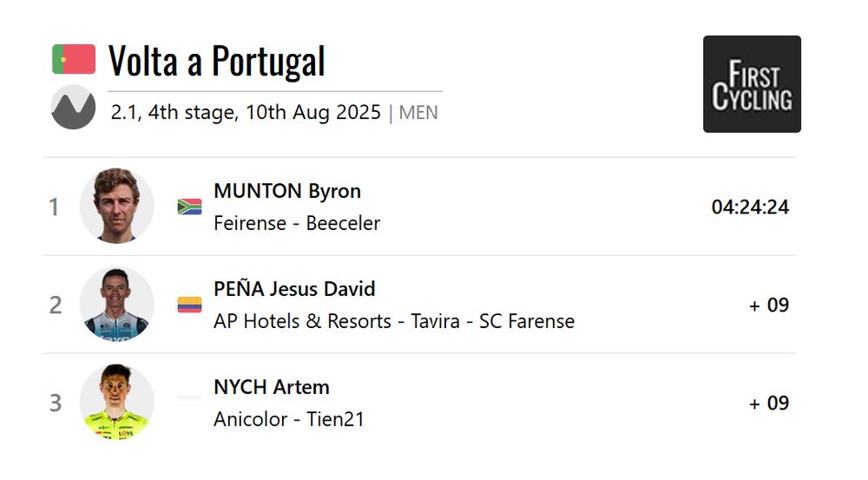Open PEÑA Jesus David rider link
Screen dimensions: 868x480
(x=294, y=289)
